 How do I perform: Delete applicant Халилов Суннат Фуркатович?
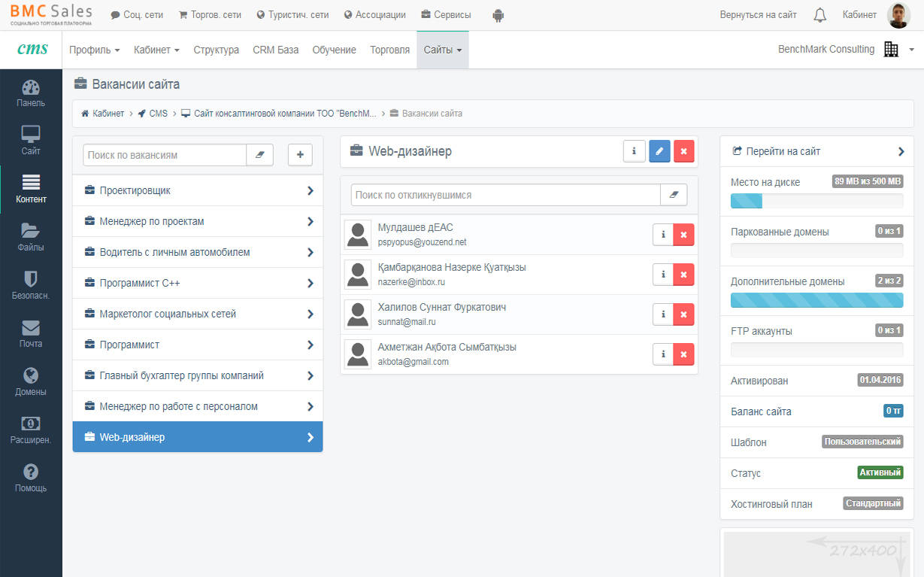tap(683, 314)
